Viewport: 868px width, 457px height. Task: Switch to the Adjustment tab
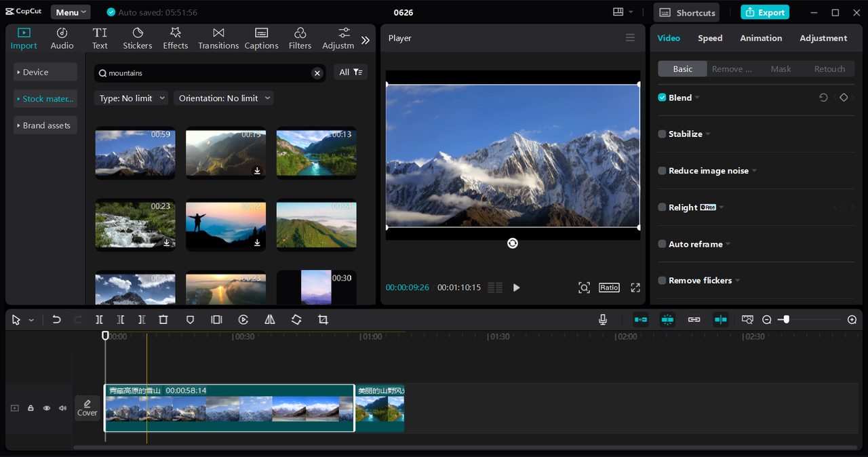point(823,38)
